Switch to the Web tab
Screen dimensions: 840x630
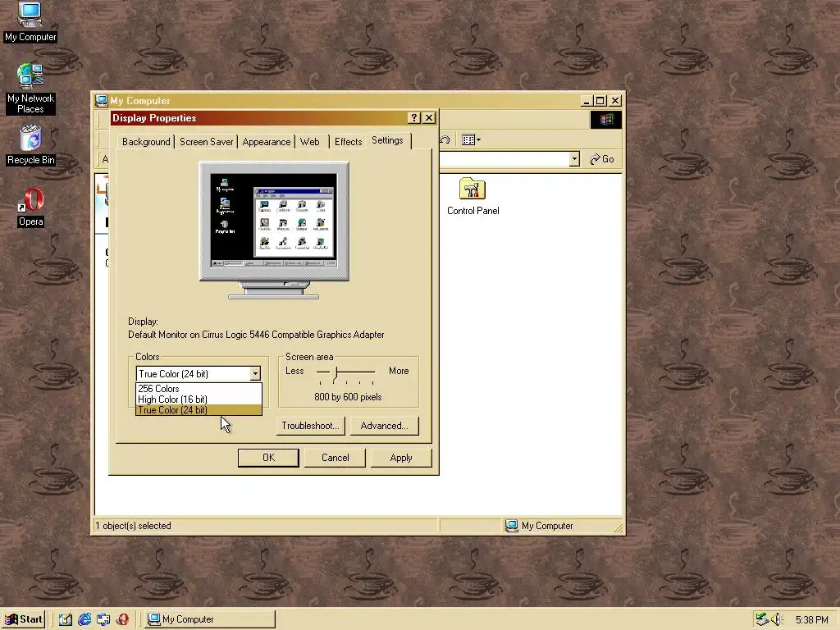click(309, 142)
